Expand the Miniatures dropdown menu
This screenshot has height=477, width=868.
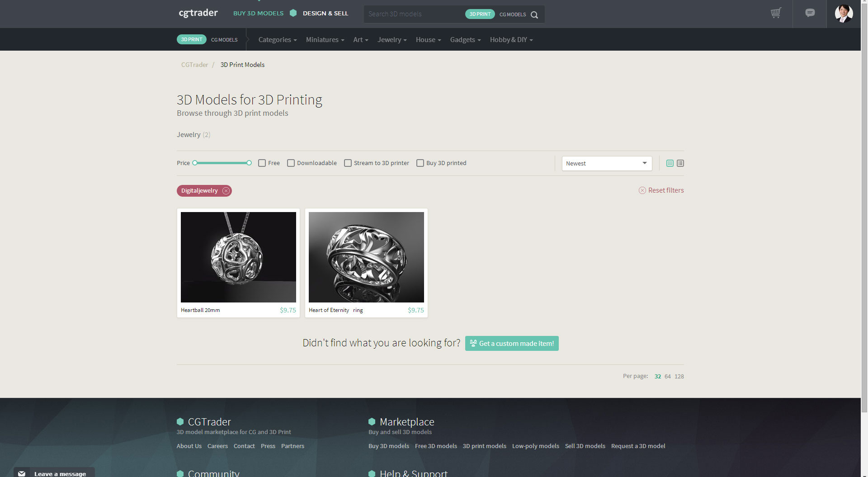(325, 40)
